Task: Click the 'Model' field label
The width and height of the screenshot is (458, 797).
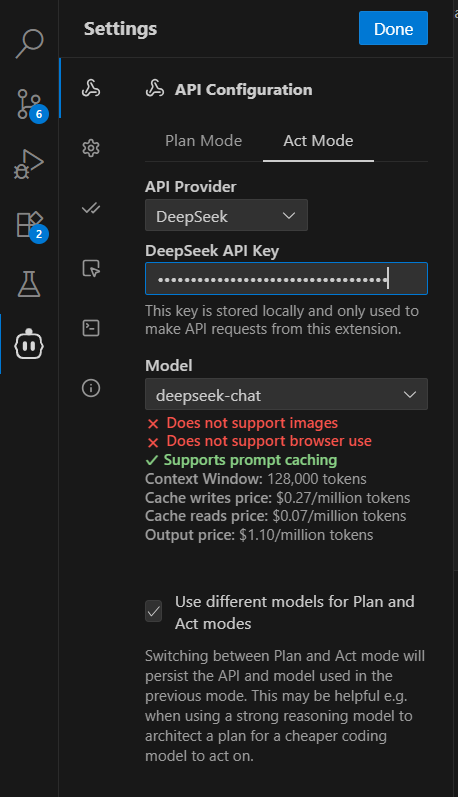Action: pyautogui.click(x=169, y=365)
